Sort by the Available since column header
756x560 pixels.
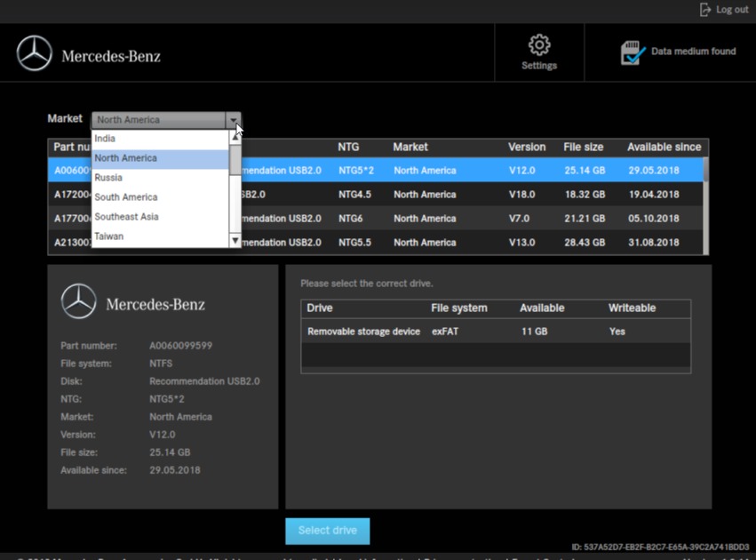pos(664,148)
